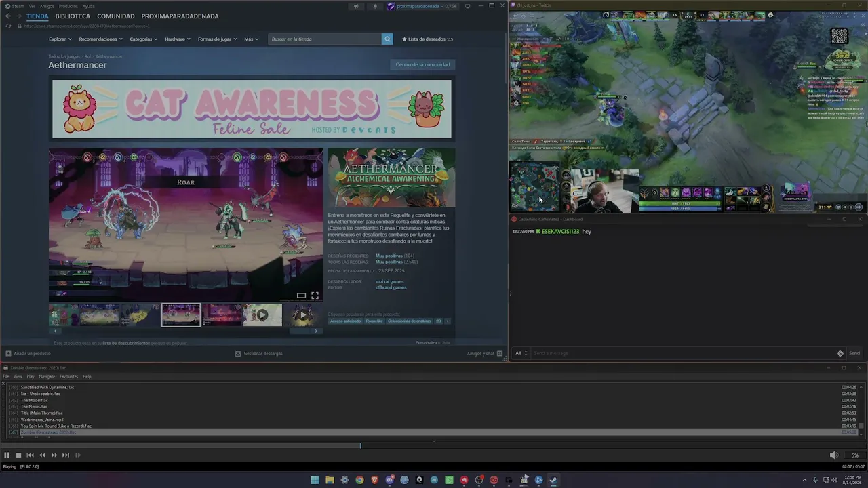The height and width of the screenshot is (488, 868).
Task: Open Lista de deseados wishlist
Action: 427,39
